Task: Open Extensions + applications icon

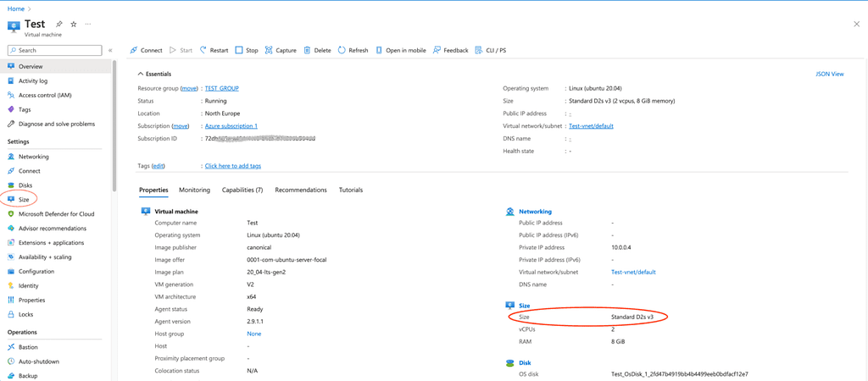Action: point(11,243)
